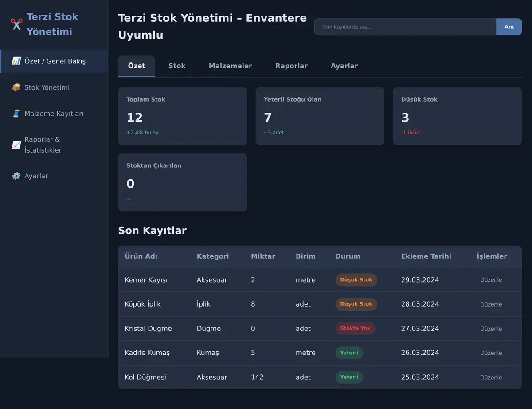Click the Son Kayıtlar heading
The width and height of the screenshot is (532, 409).
(x=152, y=231)
